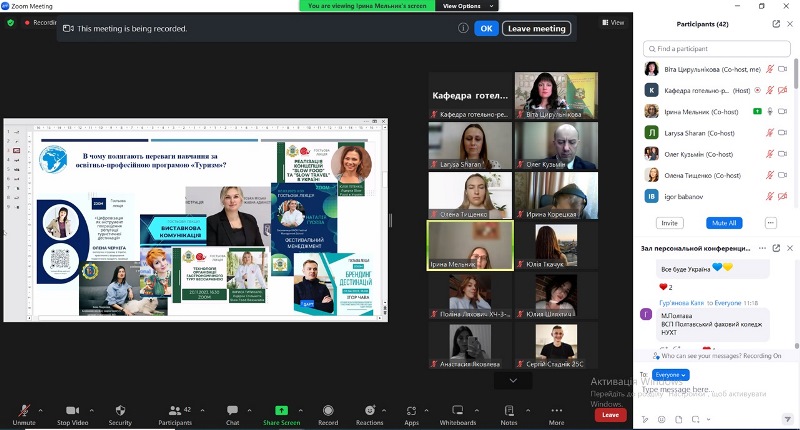Pop out the Participants panel

(x=776, y=23)
